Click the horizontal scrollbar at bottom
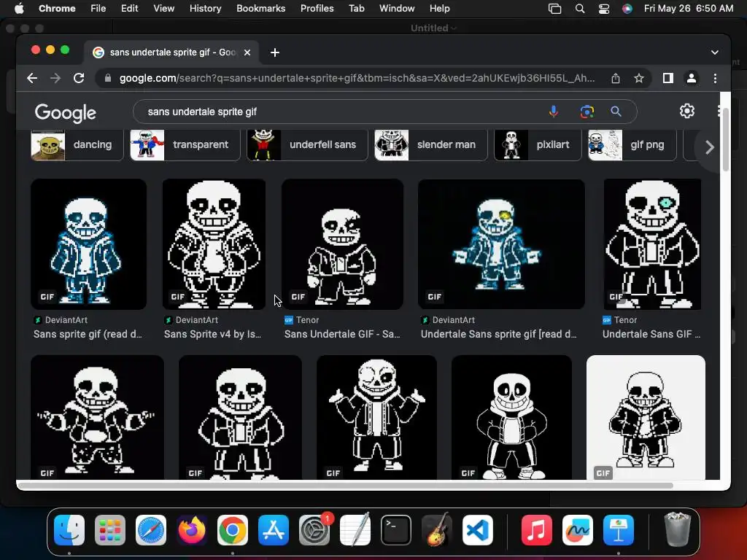The height and width of the screenshot is (560, 747). [x=345, y=486]
